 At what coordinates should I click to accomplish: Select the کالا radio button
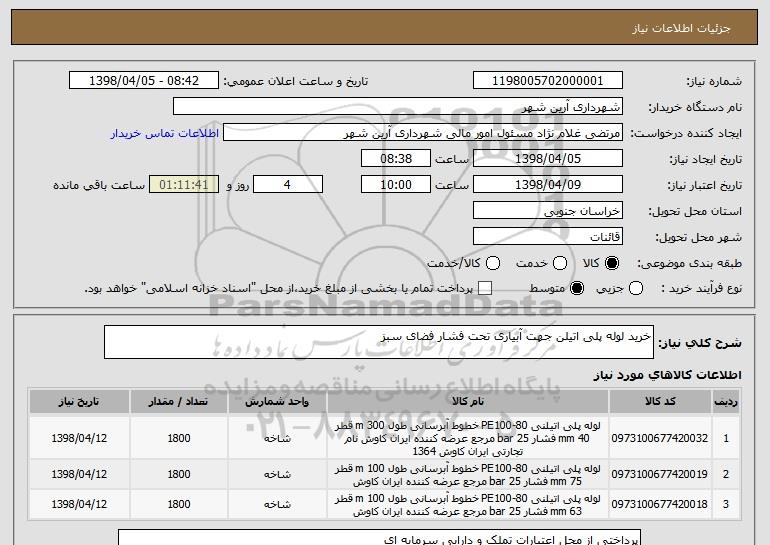(x=612, y=264)
